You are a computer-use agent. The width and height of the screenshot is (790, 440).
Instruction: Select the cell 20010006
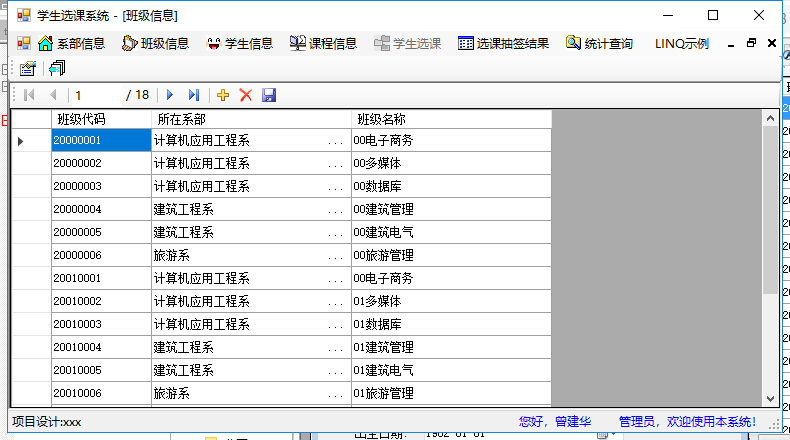pos(101,394)
